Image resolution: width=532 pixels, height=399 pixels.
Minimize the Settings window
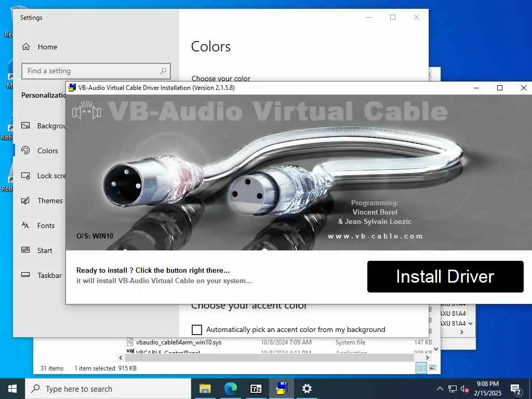pyautogui.click(x=369, y=17)
